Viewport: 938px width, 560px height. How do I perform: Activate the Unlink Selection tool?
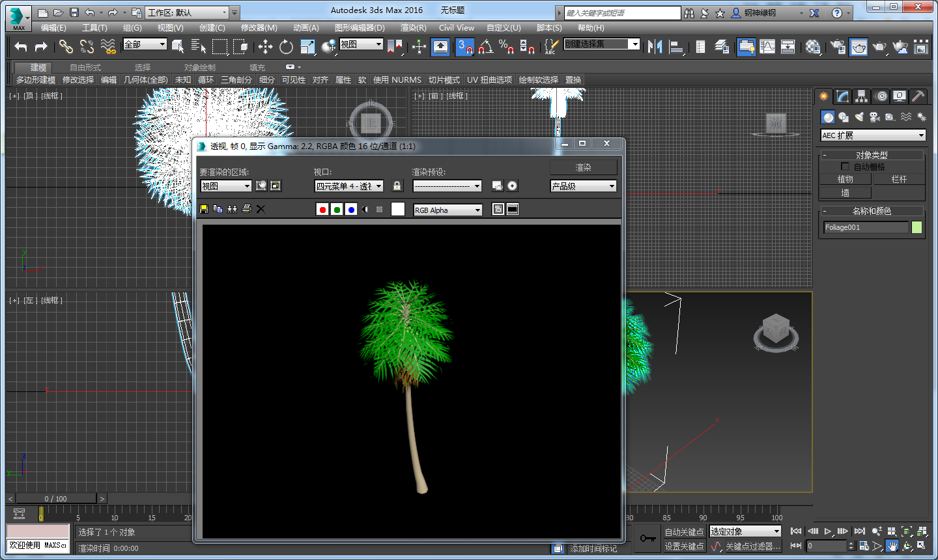coord(87,46)
